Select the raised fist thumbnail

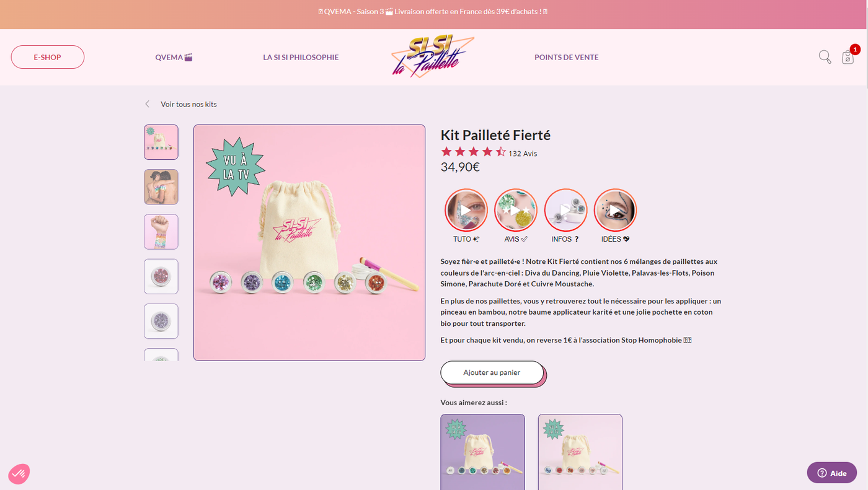tap(161, 232)
